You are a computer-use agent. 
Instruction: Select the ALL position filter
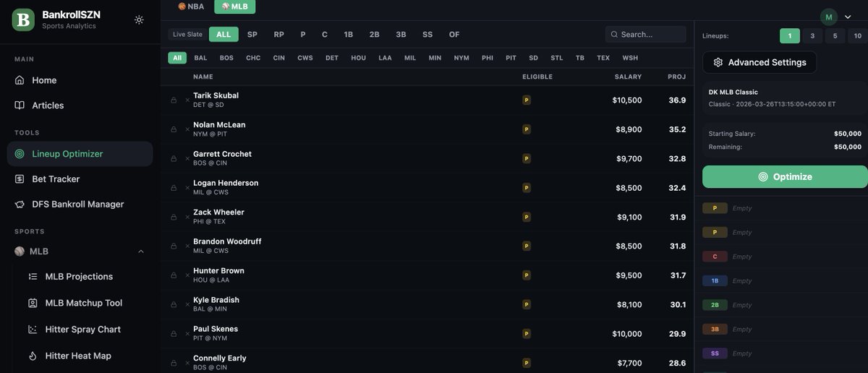(224, 34)
